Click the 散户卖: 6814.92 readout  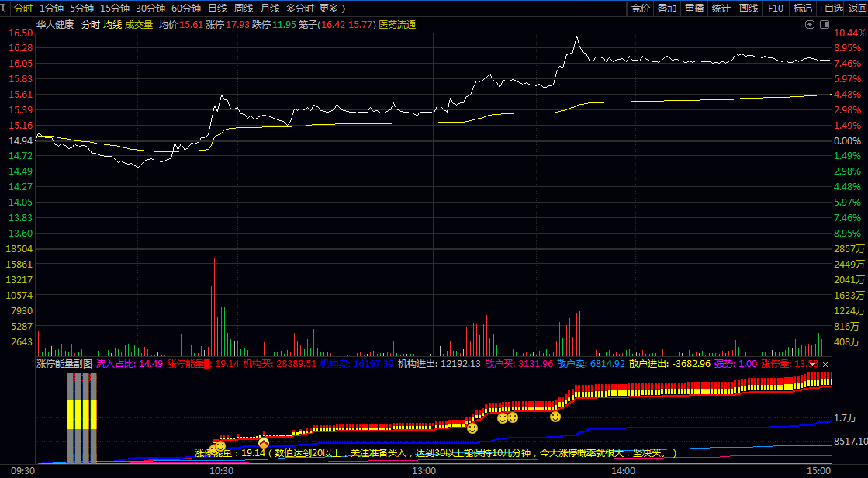pos(590,364)
